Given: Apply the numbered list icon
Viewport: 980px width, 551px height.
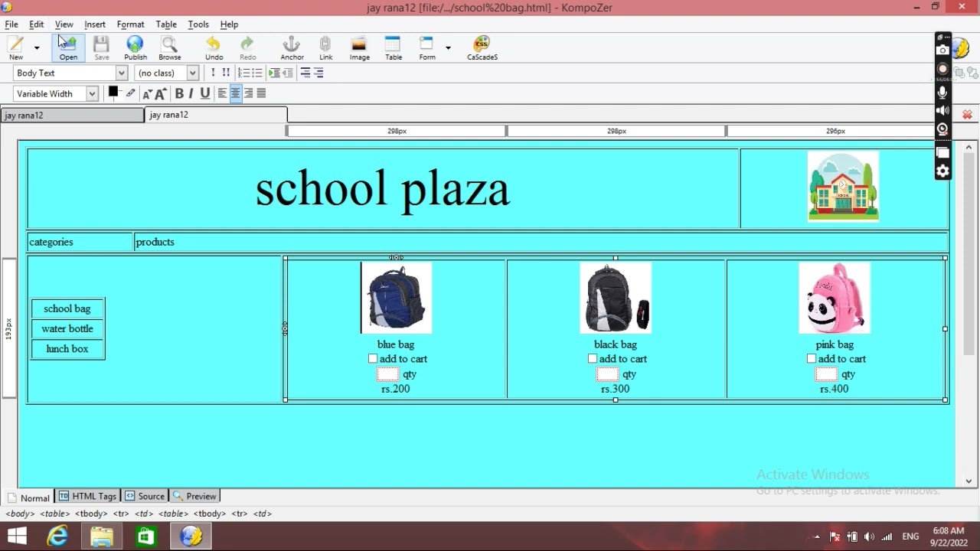Looking at the screenshot, I should click(x=243, y=73).
